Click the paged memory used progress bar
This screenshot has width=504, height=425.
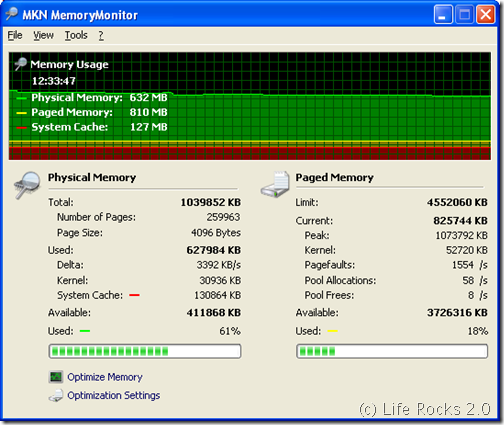tap(392, 351)
